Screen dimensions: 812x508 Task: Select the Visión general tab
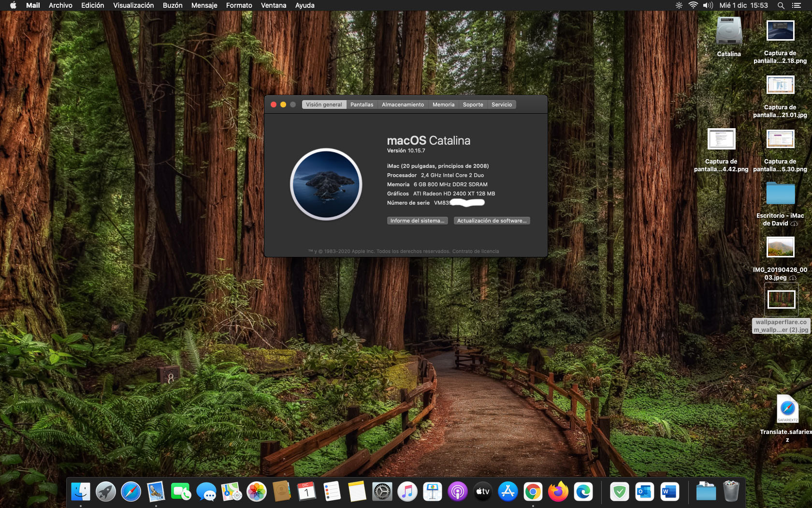(324, 105)
